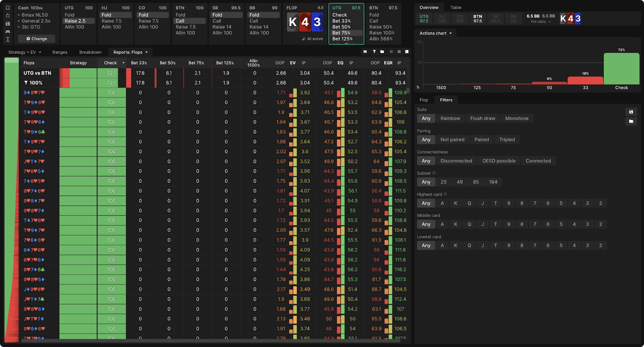The height and width of the screenshot is (347, 644).
Task: Select Rainbow suits filter
Action: click(x=450, y=118)
